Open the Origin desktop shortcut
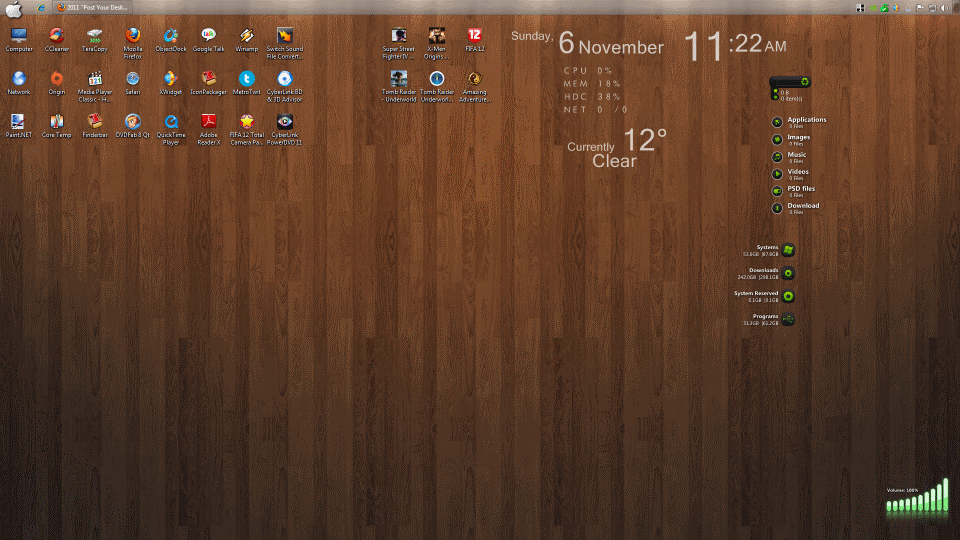 pyautogui.click(x=56, y=79)
